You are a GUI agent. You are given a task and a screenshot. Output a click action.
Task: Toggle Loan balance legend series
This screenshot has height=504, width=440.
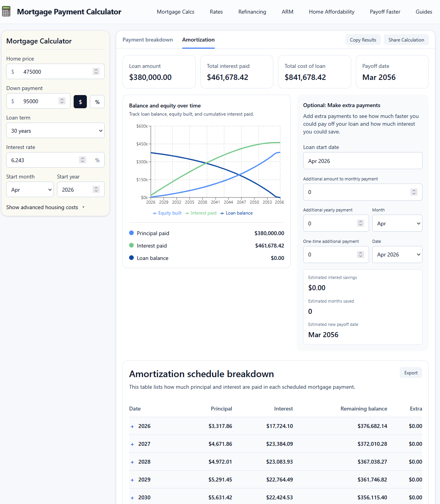pyautogui.click(x=236, y=213)
